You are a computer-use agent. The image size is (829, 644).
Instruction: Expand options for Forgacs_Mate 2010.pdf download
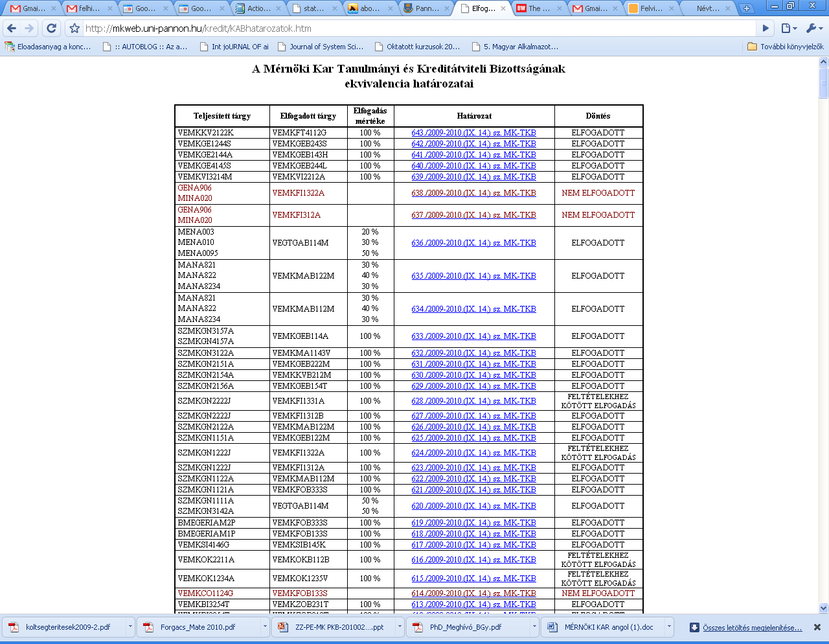point(265,627)
